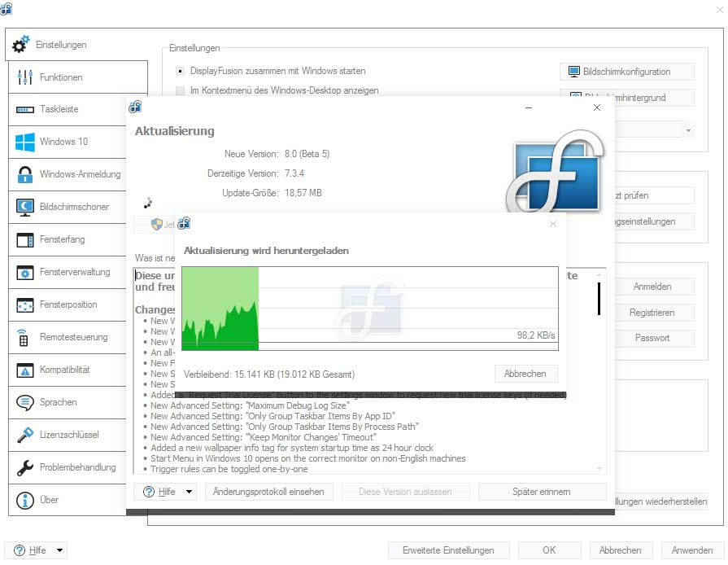Minimize the Aktualisierung dialog
Screen dimensions: 728x565
tap(529, 107)
